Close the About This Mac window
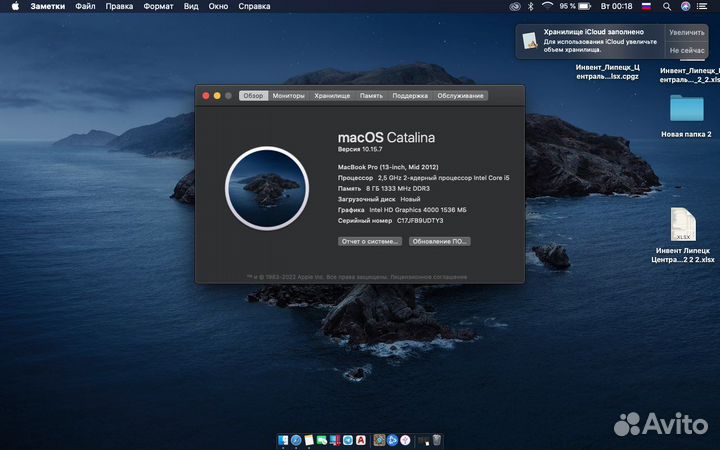 [x=206, y=96]
